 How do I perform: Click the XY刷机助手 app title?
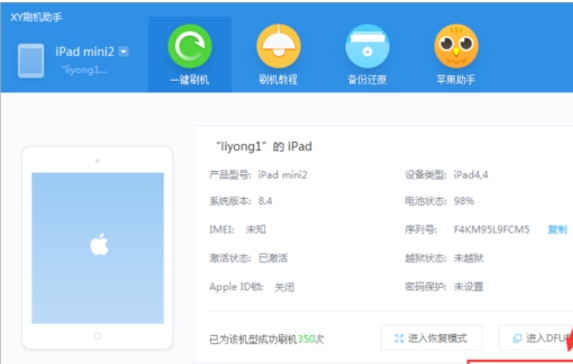coord(36,17)
